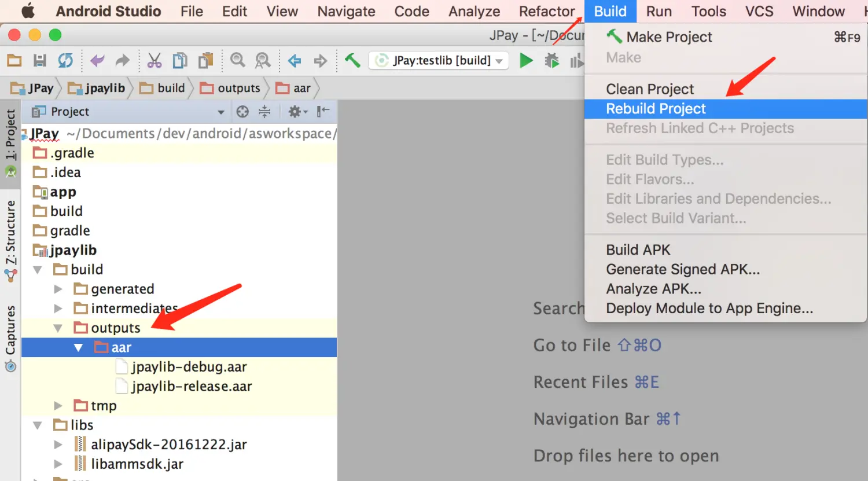868x481 pixels.
Task: Hide the Project panel with the hide icon
Action: pyautogui.click(x=323, y=112)
